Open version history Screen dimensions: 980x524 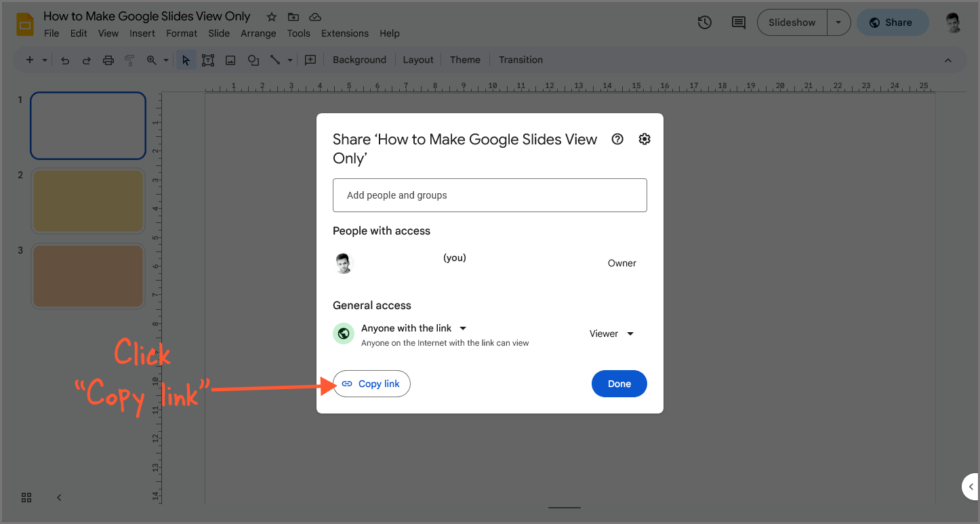(704, 22)
